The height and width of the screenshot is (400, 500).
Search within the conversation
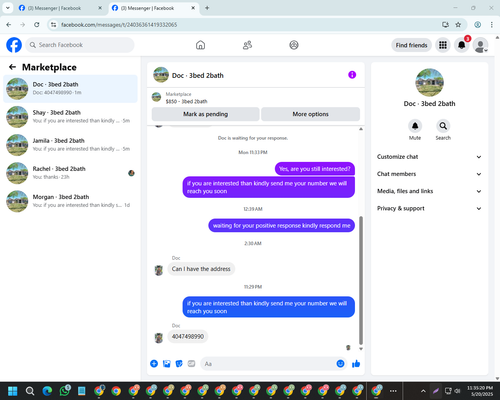(x=443, y=126)
